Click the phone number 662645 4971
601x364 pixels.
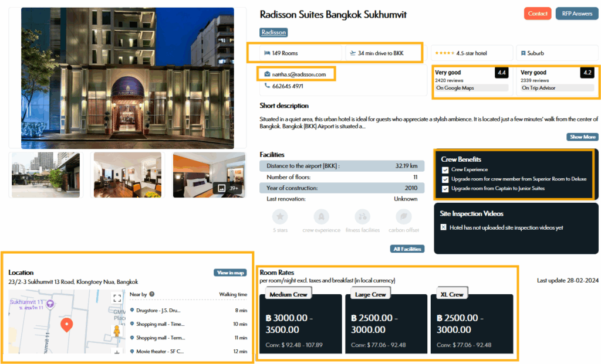coord(288,86)
